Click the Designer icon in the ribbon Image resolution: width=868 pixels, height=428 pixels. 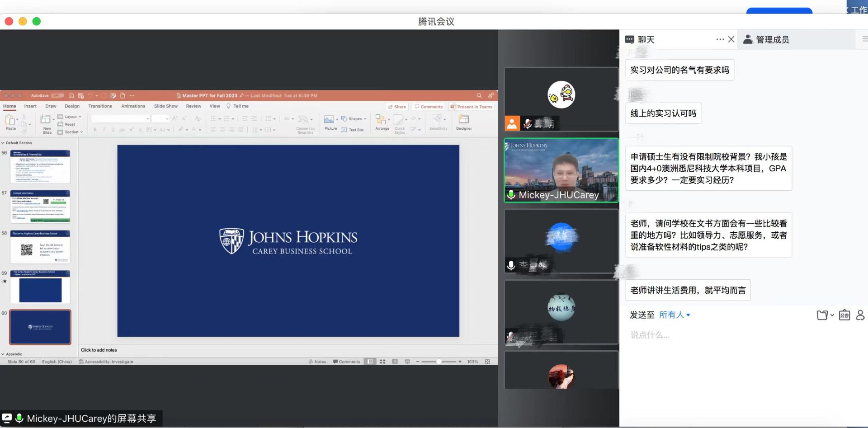[463, 122]
